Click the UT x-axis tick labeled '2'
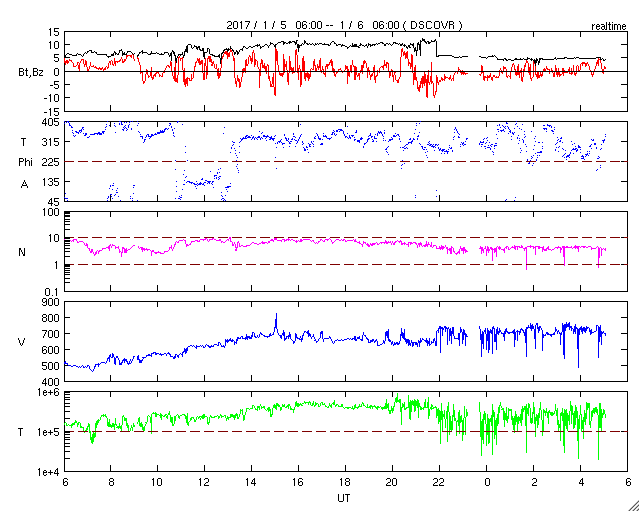Viewport: 640px width, 512px height. [x=534, y=481]
